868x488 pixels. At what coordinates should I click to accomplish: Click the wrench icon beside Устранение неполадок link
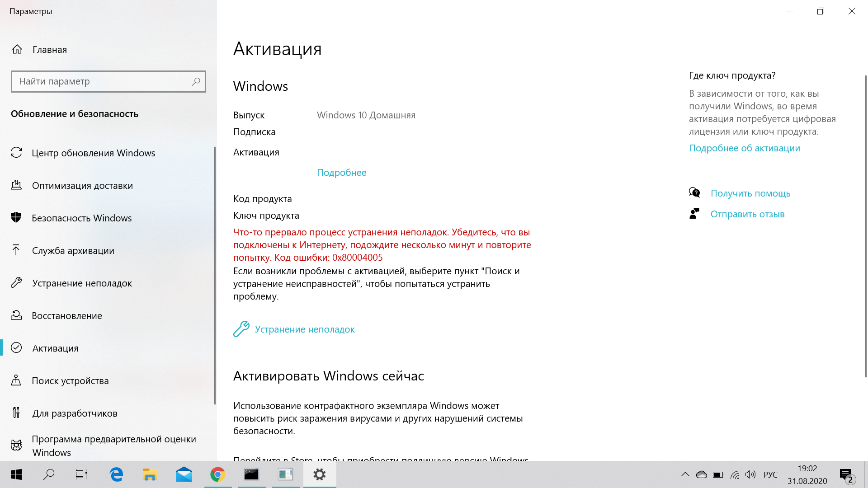click(241, 329)
